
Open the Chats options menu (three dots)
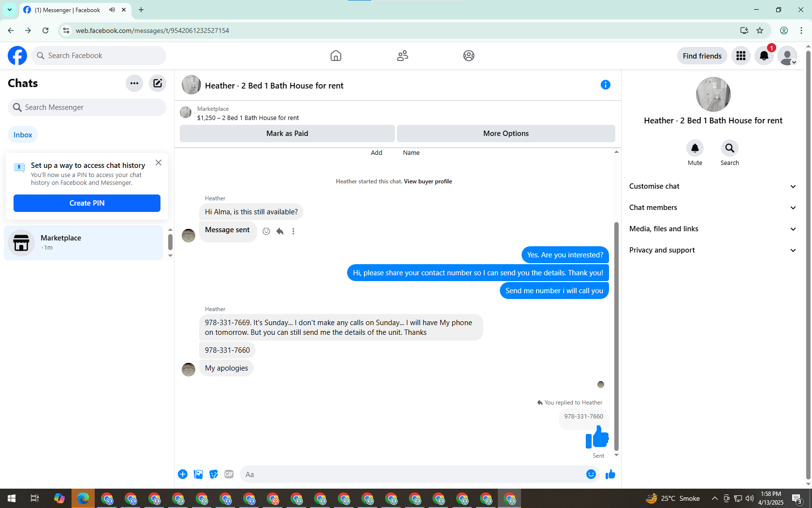[x=134, y=83]
